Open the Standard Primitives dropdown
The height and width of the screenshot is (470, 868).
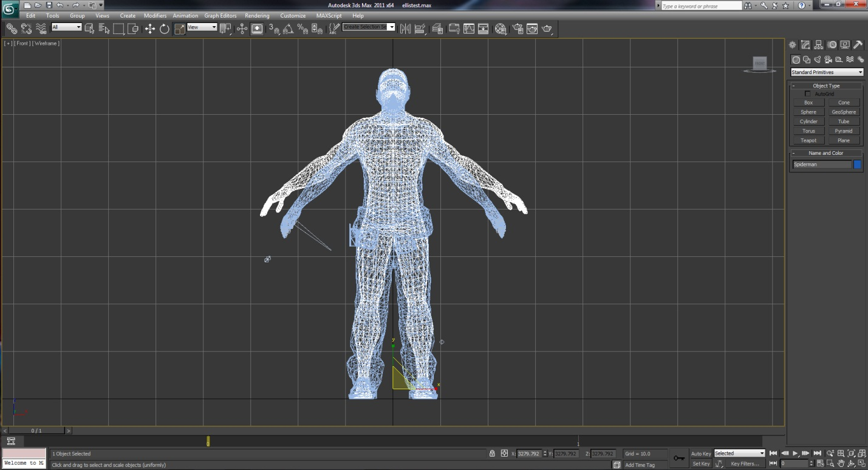[x=827, y=72]
